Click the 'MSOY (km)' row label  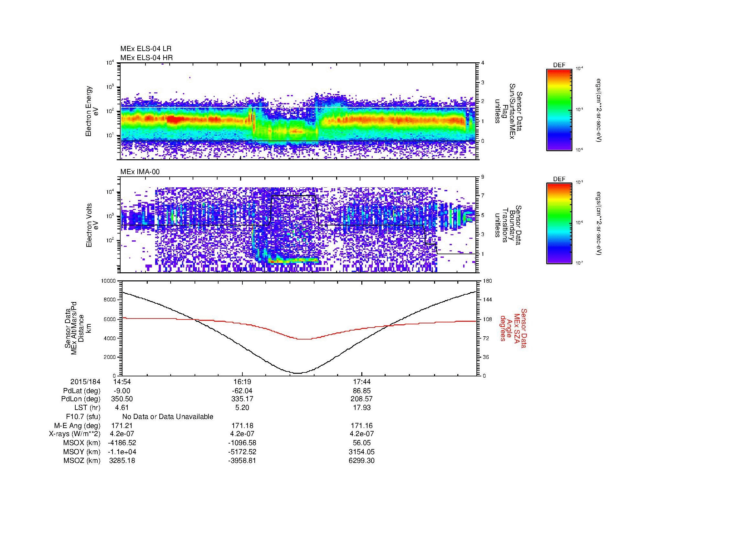coord(82,452)
